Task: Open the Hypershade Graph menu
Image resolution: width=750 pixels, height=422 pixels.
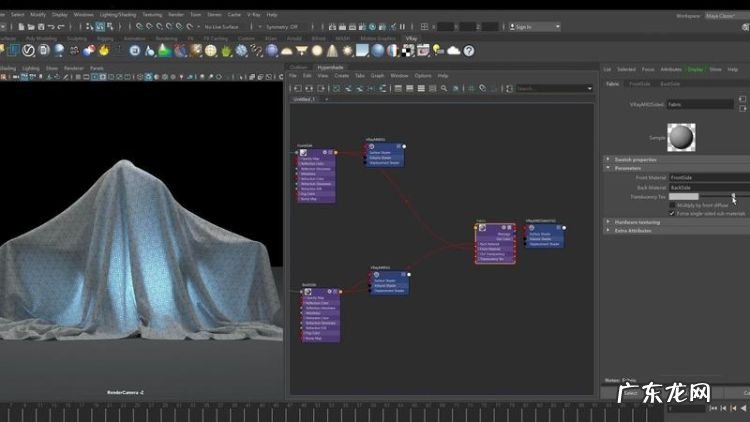Action: (x=377, y=75)
